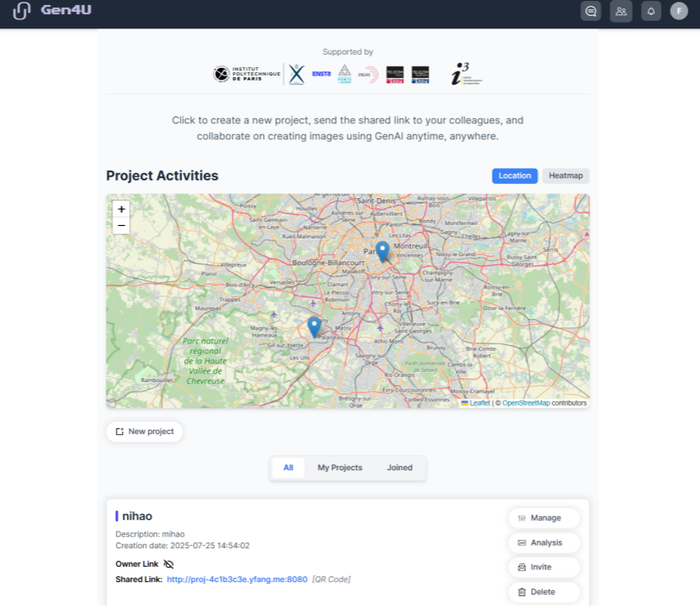
Task: Open the proj-4c1b3c3e shared link
Action: (237, 579)
